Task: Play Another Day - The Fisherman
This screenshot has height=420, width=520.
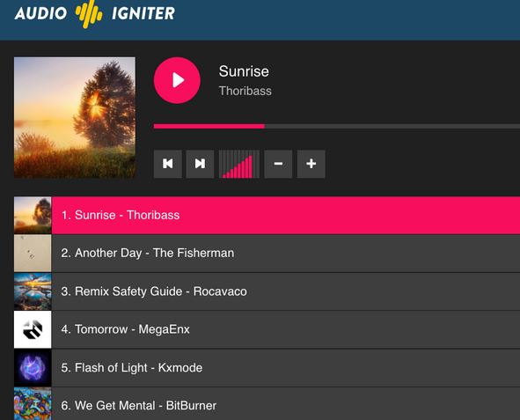Action: click(286, 253)
